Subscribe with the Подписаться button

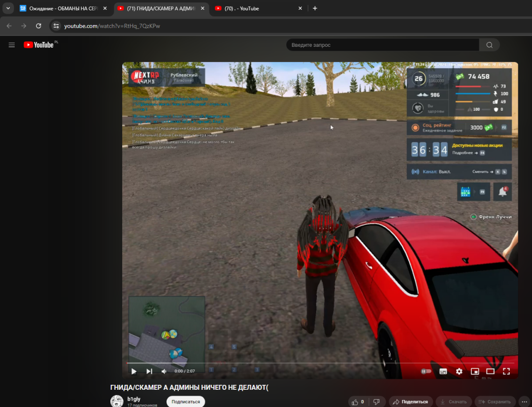coord(186,402)
